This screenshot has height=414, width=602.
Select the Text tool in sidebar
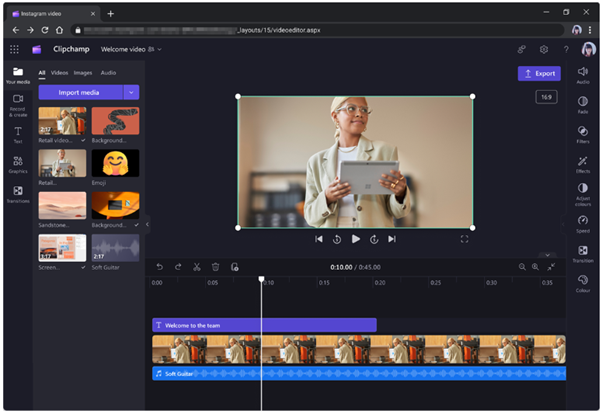18,135
